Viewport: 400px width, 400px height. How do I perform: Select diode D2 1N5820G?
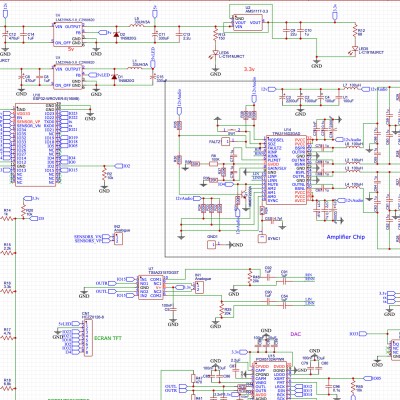tap(116, 34)
